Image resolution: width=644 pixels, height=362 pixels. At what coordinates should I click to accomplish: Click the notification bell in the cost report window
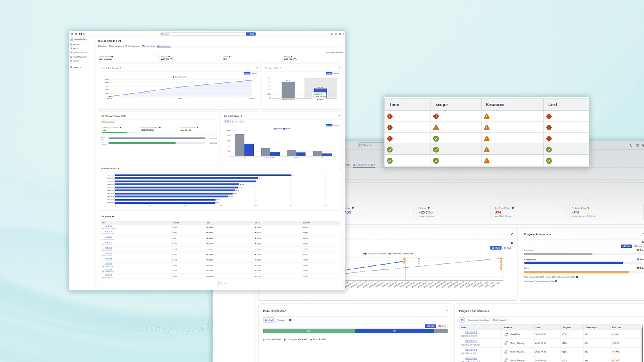click(332, 34)
